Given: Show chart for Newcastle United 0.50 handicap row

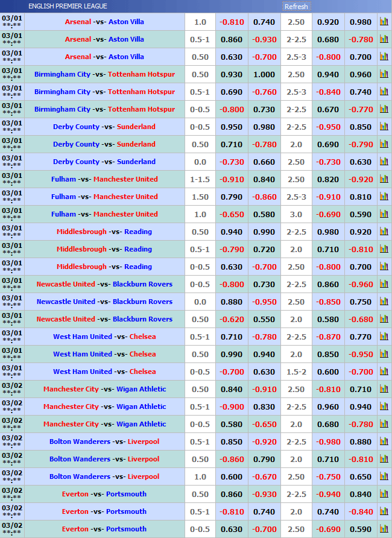Looking at the screenshot, I should pos(384,319).
